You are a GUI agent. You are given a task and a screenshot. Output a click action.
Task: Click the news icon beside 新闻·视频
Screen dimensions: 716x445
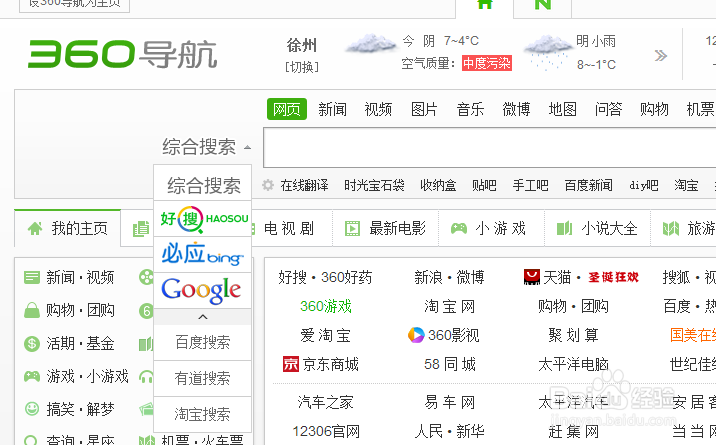32,277
